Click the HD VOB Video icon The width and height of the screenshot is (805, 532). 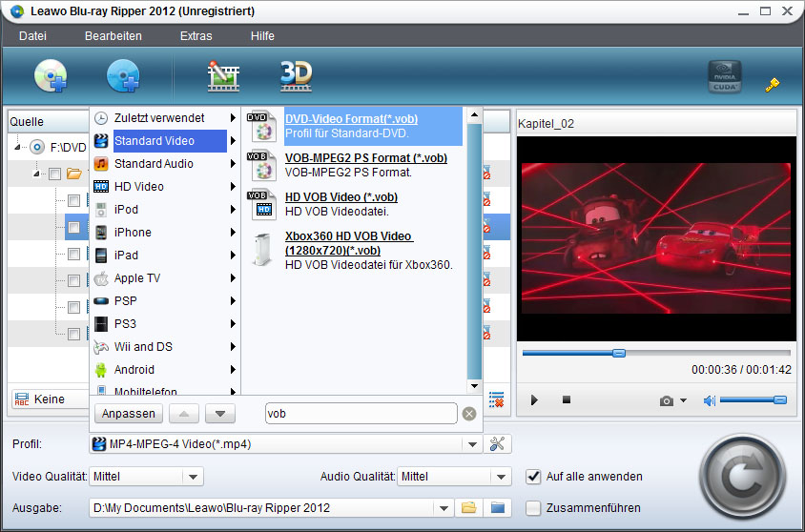(264, 204)
